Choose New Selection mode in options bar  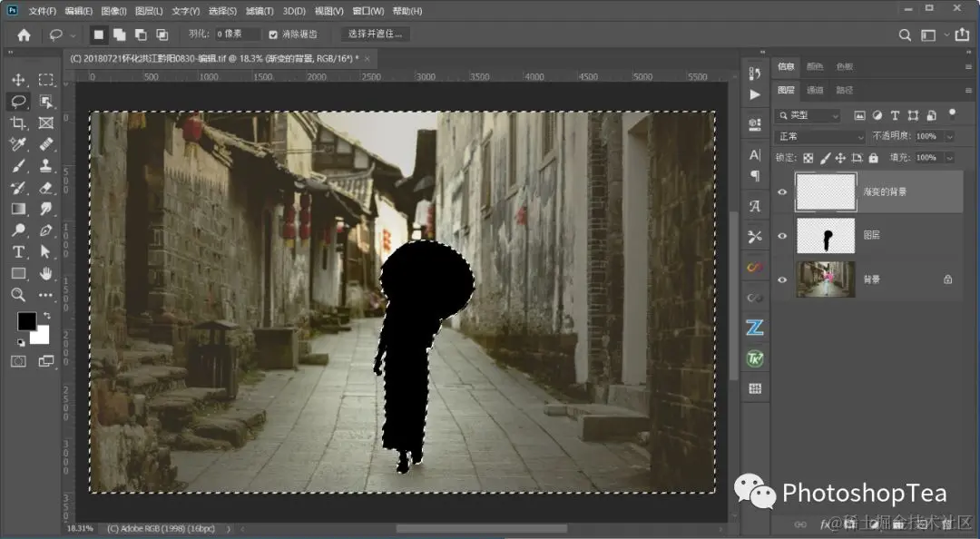click(x=98, y=34)
